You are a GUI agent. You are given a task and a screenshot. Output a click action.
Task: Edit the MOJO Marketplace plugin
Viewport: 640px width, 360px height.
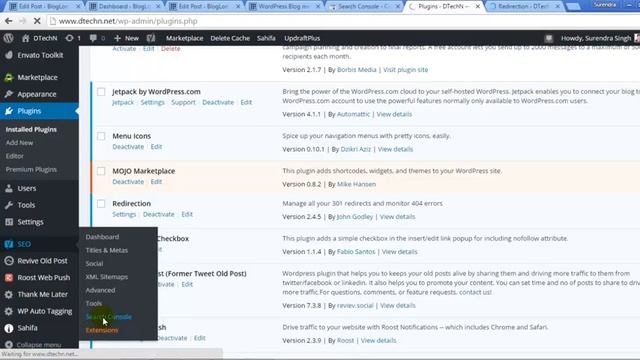pyautogui.click(x=156, y=182)
